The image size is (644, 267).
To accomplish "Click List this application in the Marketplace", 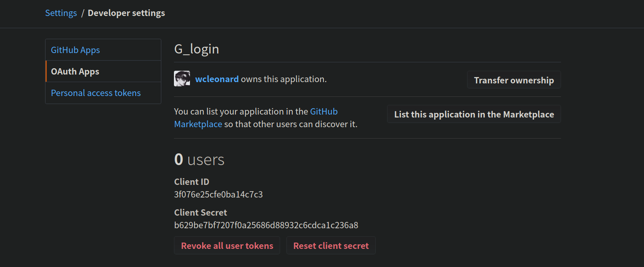I will click(x=474, y=114).
